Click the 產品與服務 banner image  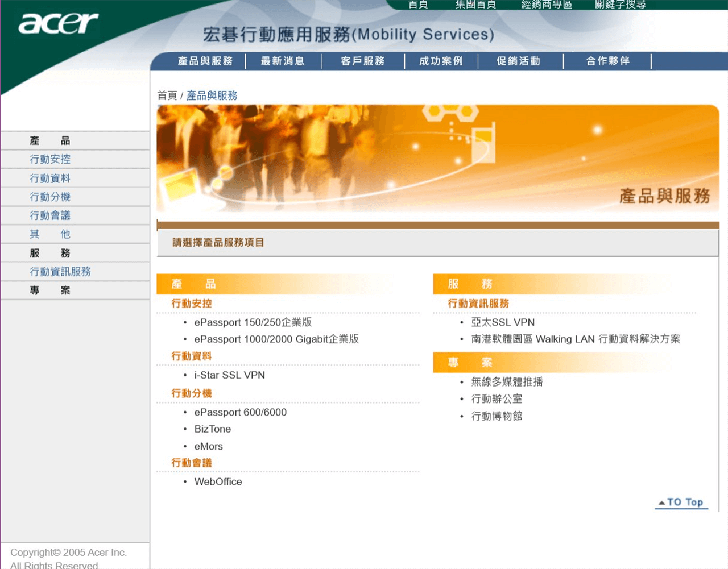438,158
